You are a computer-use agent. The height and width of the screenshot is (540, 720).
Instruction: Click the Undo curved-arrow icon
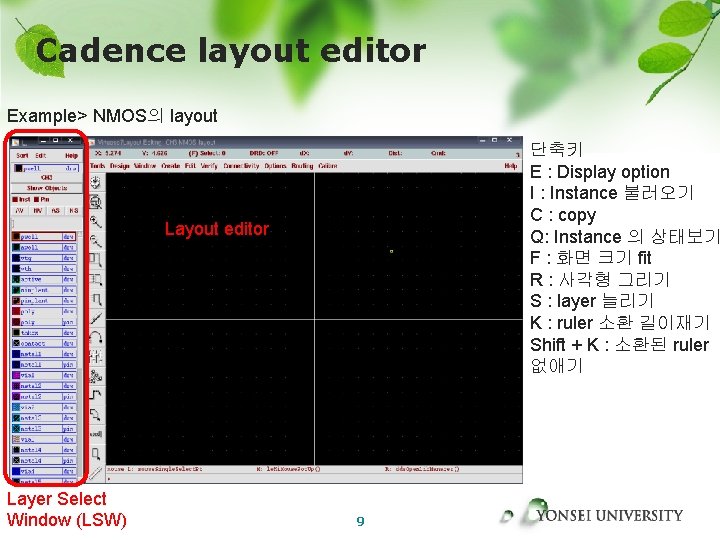click(x=96, y=338)
